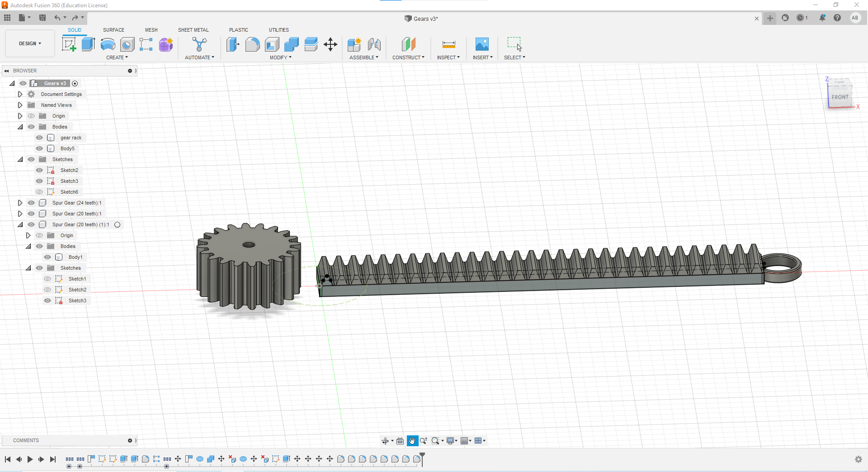
Task: Select the Combine tool
Action: coord(292,44)
